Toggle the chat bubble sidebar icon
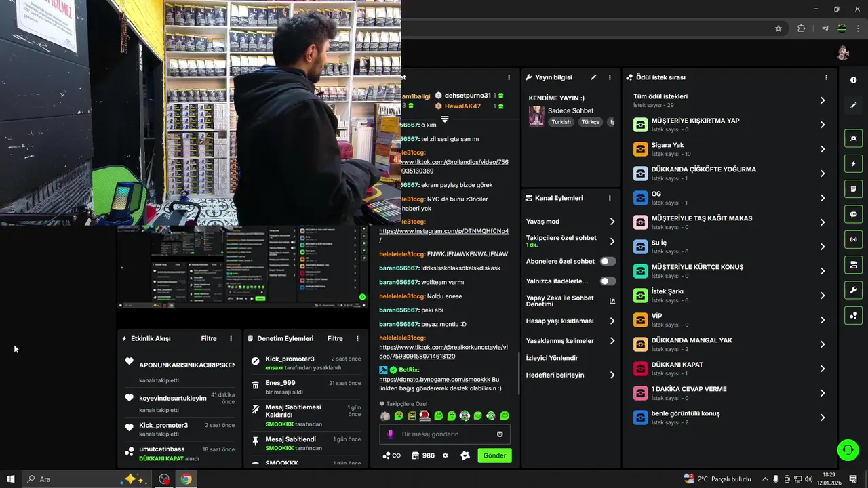The height and width of the screenshot is (488, 868). (853, 214)
